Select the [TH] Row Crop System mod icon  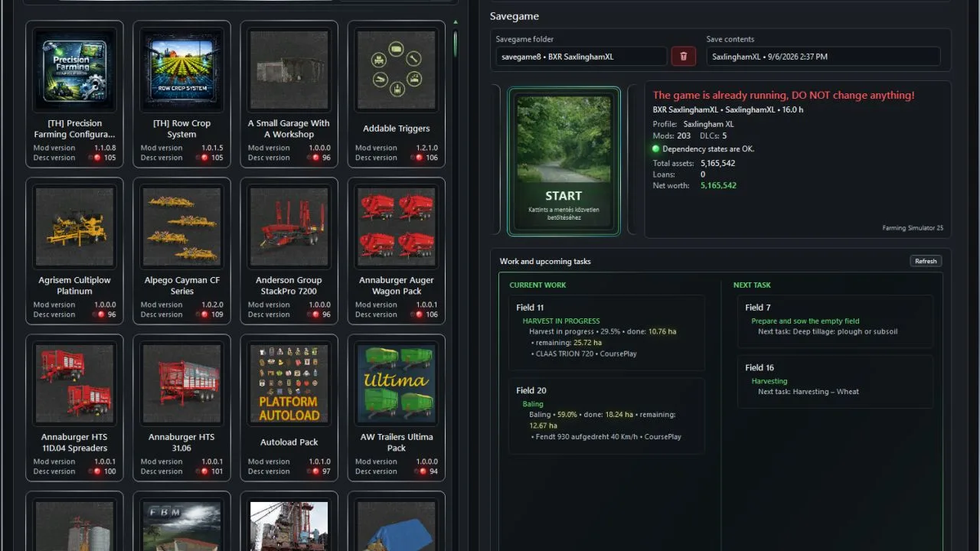click(181, 70)
